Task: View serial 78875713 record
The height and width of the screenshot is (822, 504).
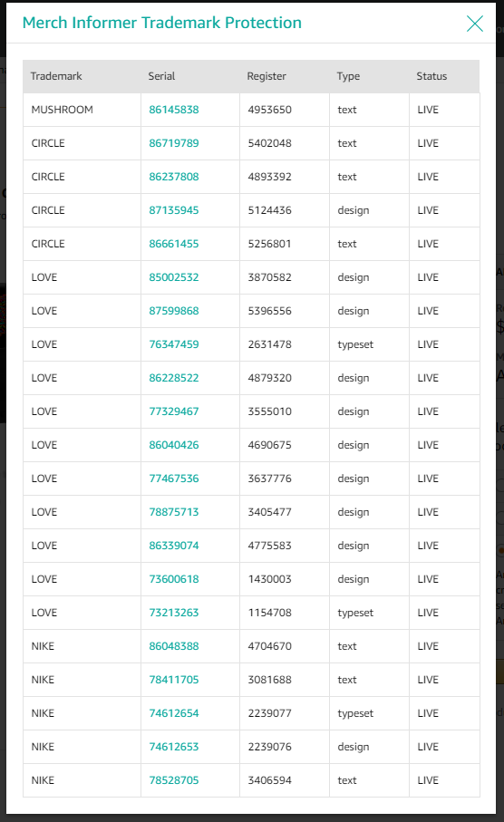Action: [174, 512]
